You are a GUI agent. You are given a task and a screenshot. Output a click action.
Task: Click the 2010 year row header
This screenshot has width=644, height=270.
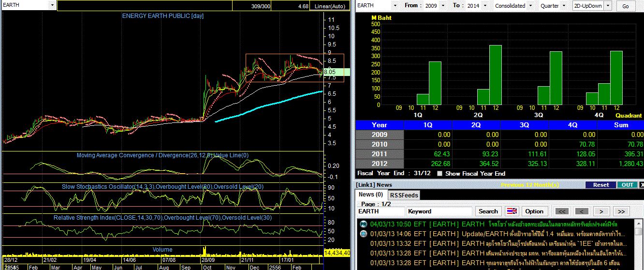[380, 144]
